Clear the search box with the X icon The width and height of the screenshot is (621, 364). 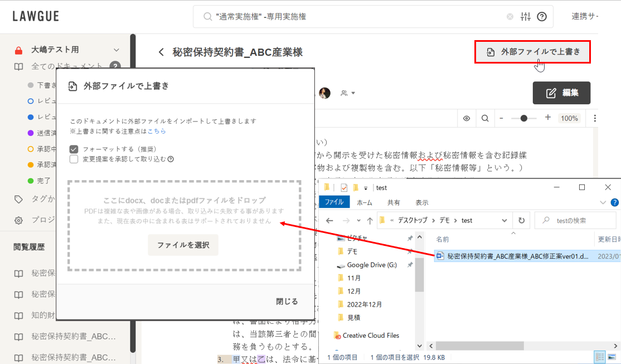pos(510,17)
